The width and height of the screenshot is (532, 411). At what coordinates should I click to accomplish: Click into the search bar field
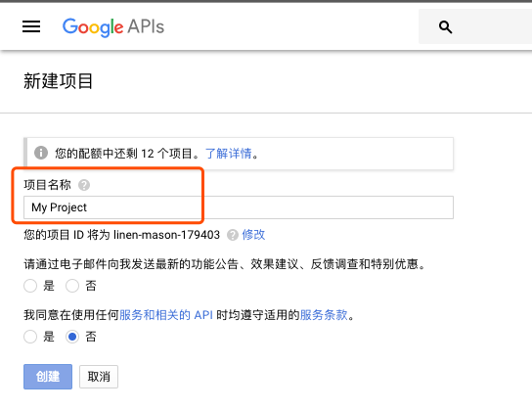pyautogui.click(x=475, y=26)
